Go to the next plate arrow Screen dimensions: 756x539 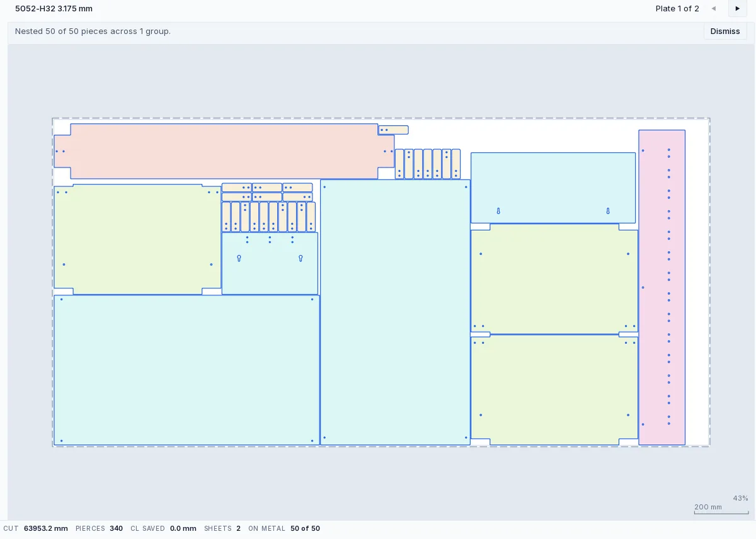737,9
